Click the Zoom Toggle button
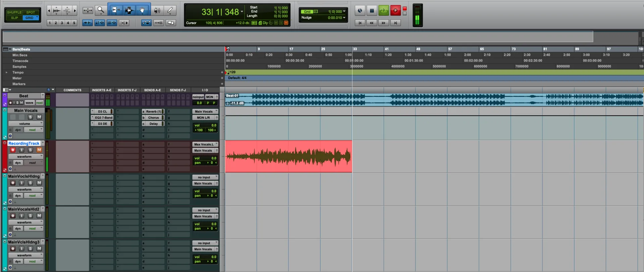This screenshot has width=644, height=272. 88,10
